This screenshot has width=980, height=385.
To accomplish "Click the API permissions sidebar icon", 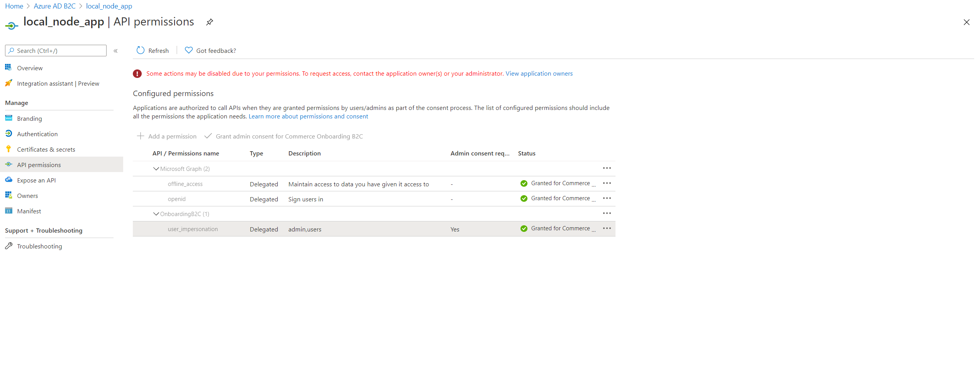I will click(8, 164).
